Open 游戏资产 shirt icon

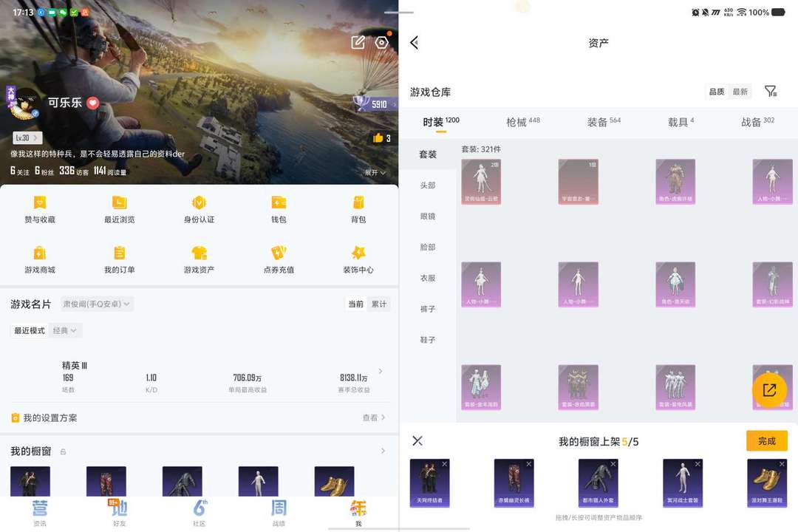tap(199, 253)
